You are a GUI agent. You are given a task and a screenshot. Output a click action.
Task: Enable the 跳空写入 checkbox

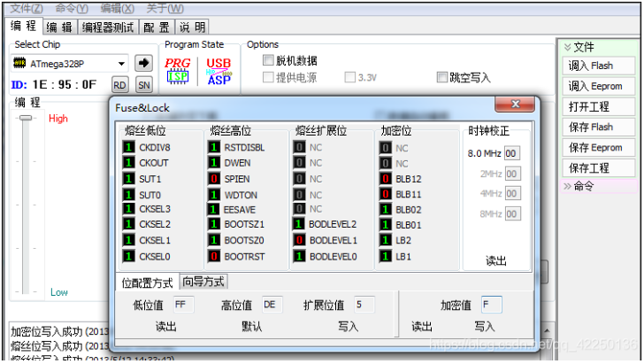coord(442,77)
